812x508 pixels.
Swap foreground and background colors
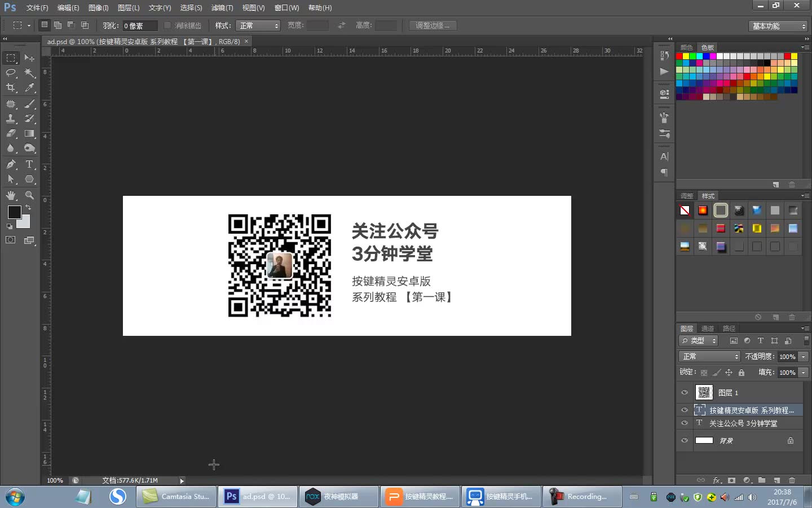pyautogui.click(x=28, y=208)
